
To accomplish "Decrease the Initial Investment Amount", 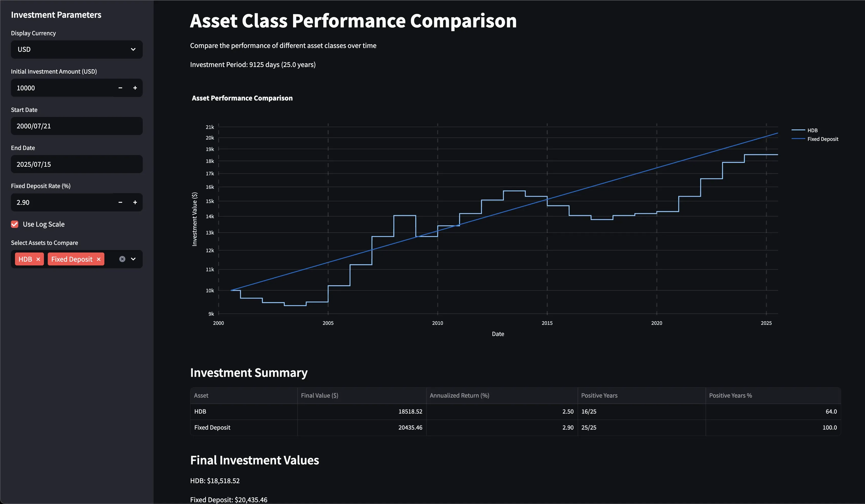I will click(120, 88).
